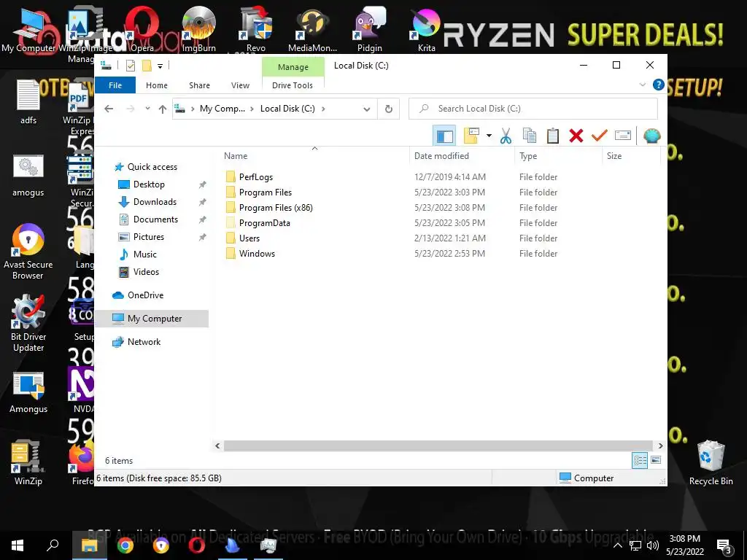The image size is (747, 560).
Task: Click breadcrumb chevron after My Comp...
Action: [x=252, y=109]
